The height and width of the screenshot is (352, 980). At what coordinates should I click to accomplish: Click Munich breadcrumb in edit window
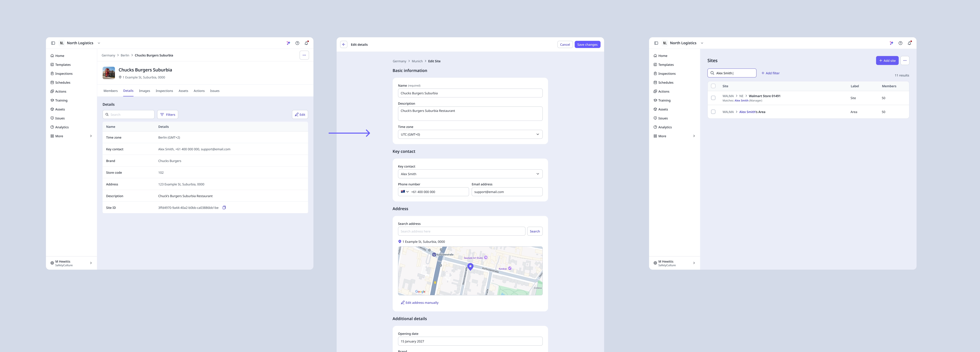(417, 61)
